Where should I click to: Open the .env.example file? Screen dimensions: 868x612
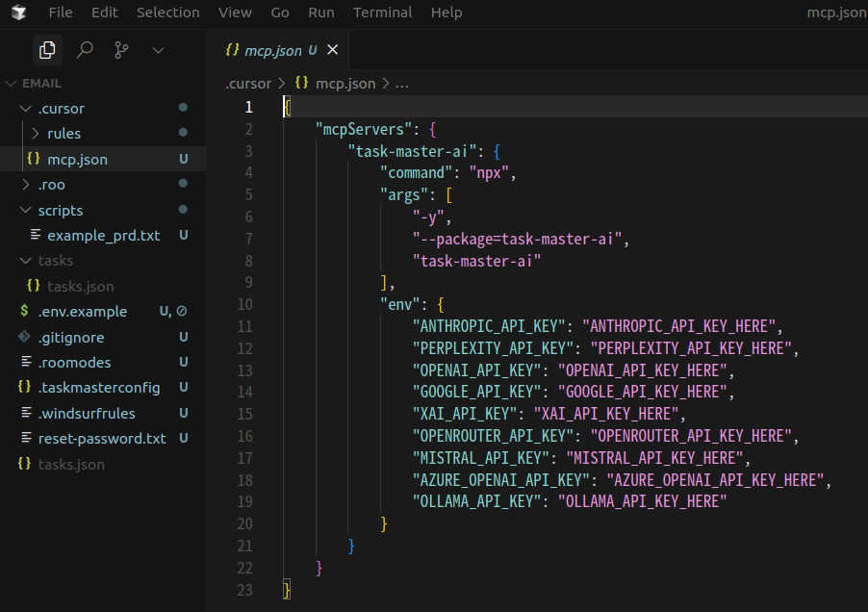tap(103, 312)
